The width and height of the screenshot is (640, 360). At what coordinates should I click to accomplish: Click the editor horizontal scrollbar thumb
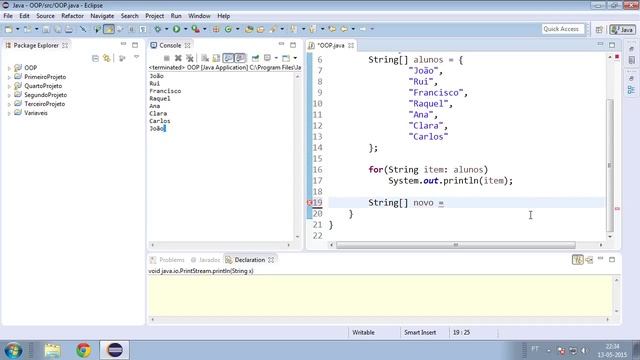click(x=456, y=245)
